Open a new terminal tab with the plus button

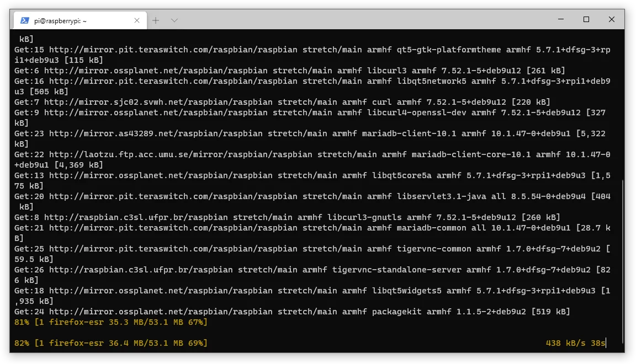tap(155, 19)
